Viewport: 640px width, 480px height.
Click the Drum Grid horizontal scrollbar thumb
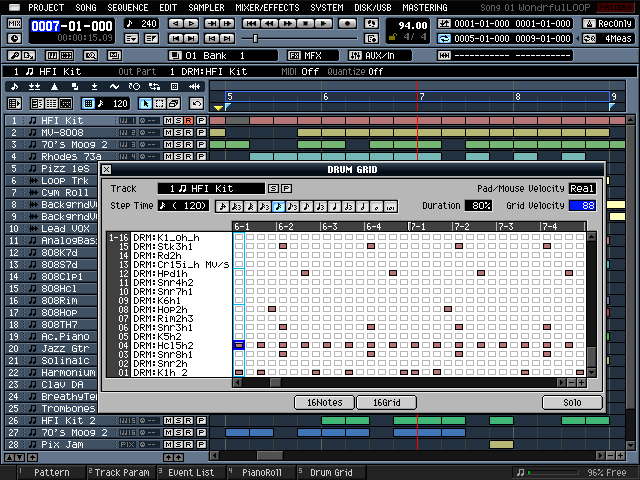click(x=276, y=382)
